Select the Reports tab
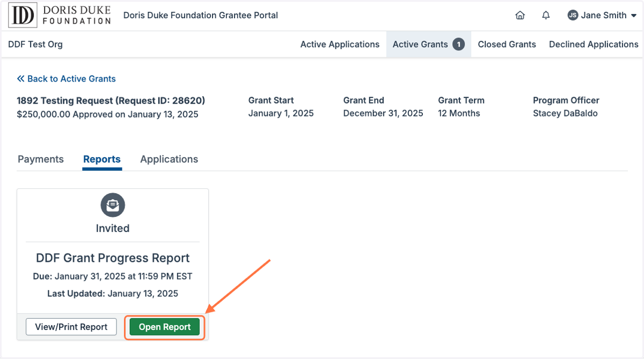Viewport: 644px width, 359px height. click(x=102, y=159)
